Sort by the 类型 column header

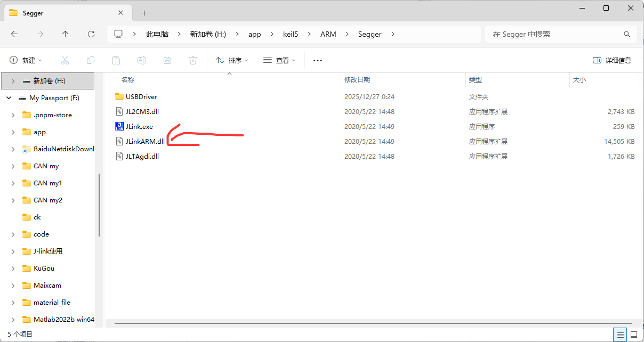[x=476, y=80]
